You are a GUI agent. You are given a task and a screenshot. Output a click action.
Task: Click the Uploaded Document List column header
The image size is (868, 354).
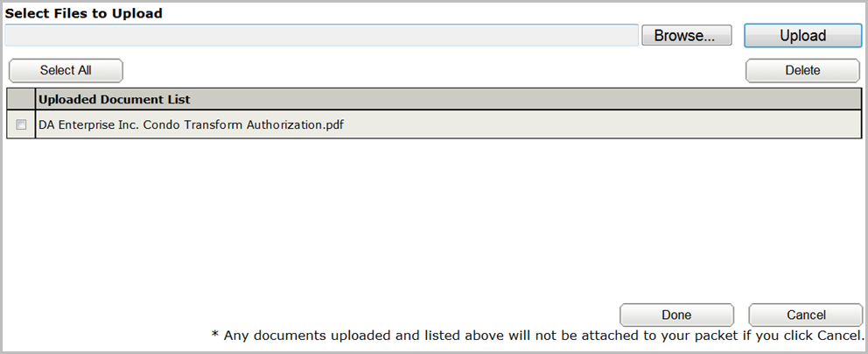[x=448, y=99]
